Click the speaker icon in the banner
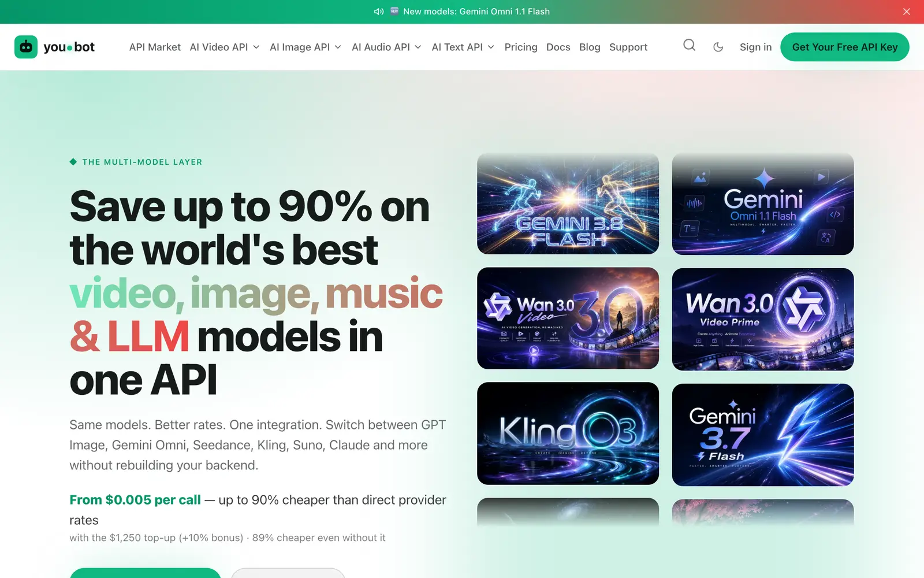924x578 pixels. (x=379, y=12)
